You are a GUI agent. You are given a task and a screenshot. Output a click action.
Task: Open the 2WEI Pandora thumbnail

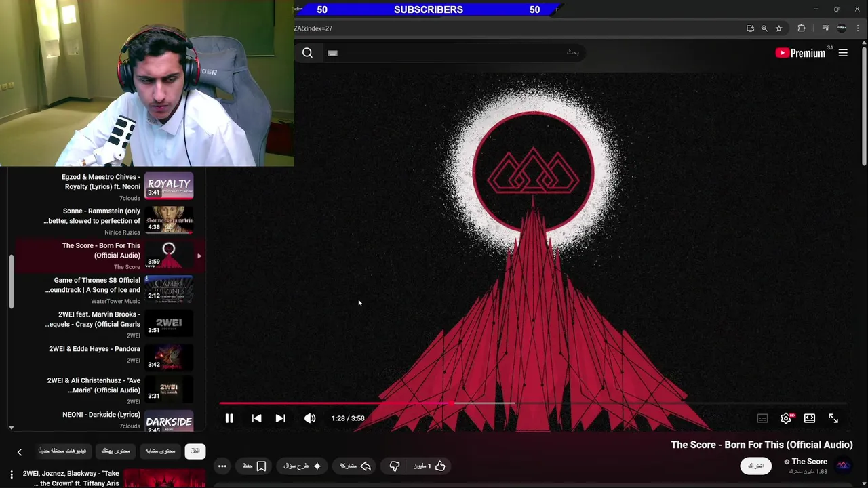169,358
